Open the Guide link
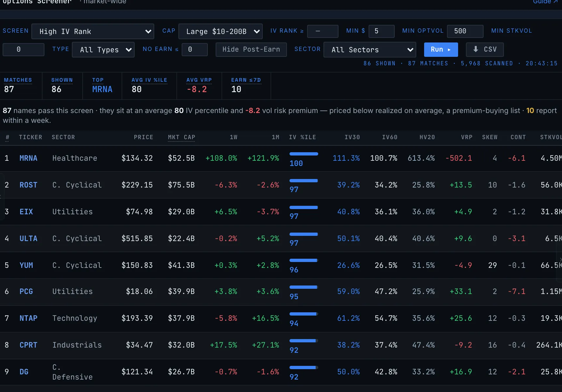The height and width of the screenshot is (392, 562). click(545, 2)
